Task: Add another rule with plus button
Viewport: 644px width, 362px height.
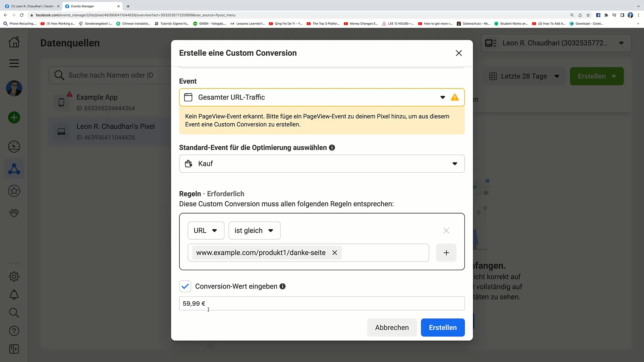Action: point(446,253)
